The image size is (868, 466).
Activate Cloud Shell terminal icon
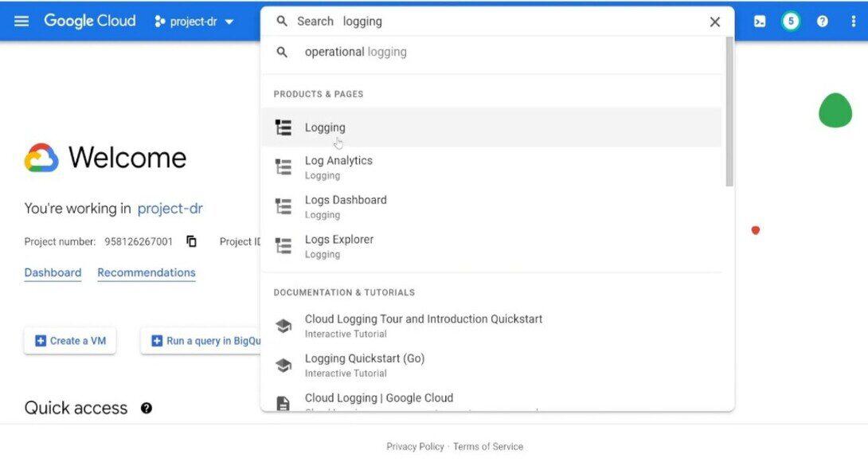point(760,22)
